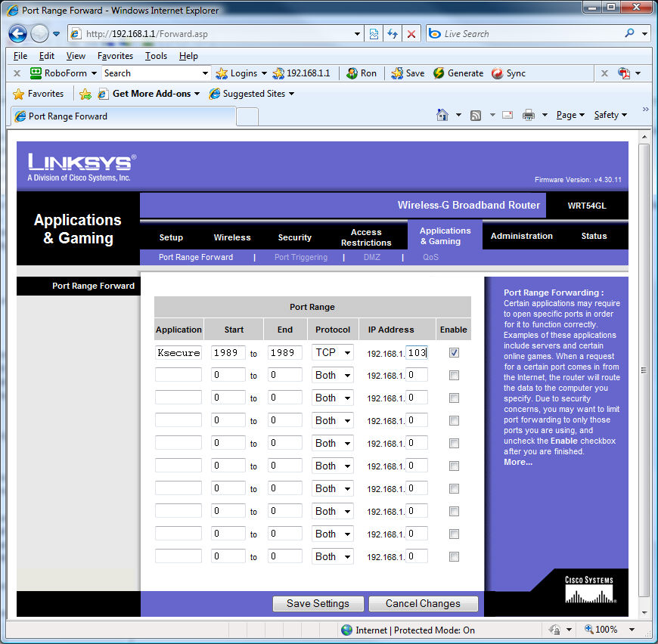Click the Home icon in command bar

point(442,115)
